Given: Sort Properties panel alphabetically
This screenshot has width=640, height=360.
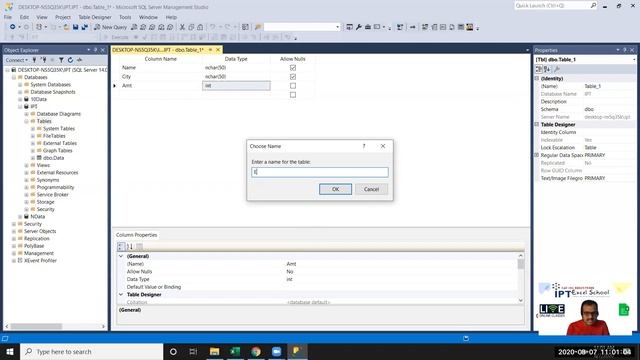Looking at the screenshot, I should point(547,69).
